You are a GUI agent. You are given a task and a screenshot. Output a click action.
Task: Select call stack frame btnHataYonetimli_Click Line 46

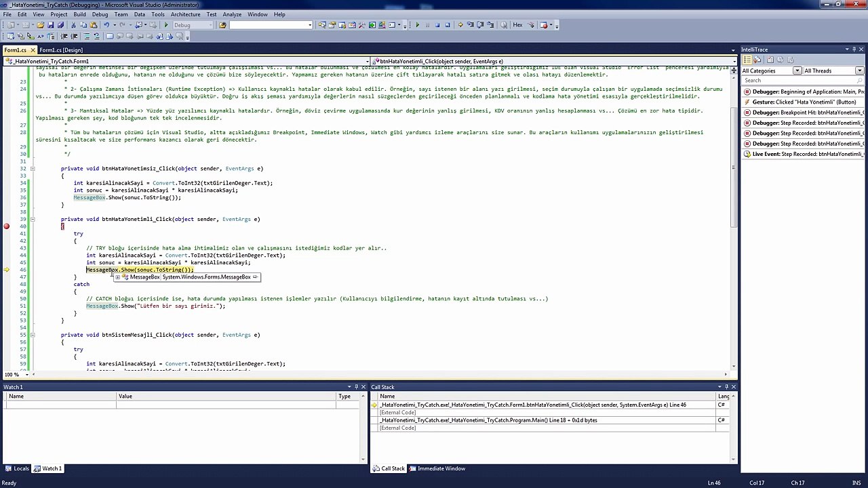pyautogui.click(x=551, y=405)
